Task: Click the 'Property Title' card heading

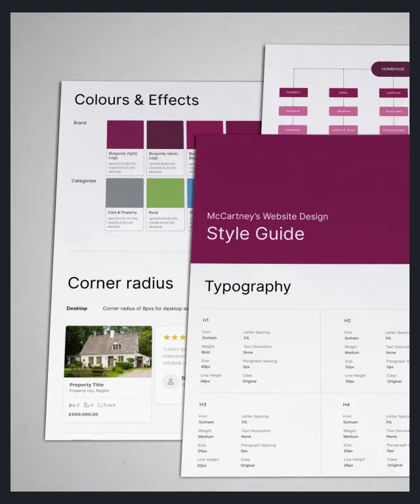Action: pyautogui.click(x=87, y=385)
